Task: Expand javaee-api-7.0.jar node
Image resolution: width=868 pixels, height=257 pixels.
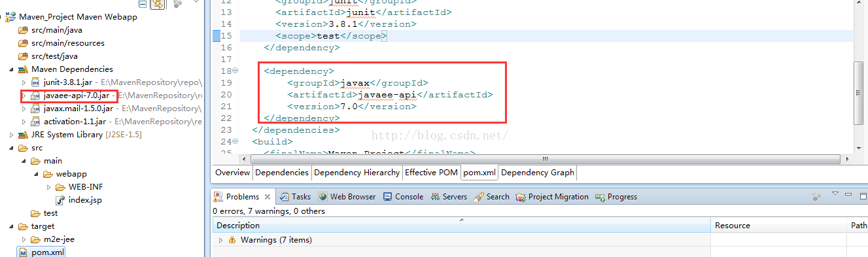Action: pyautogui.click(x=24, y=95)
